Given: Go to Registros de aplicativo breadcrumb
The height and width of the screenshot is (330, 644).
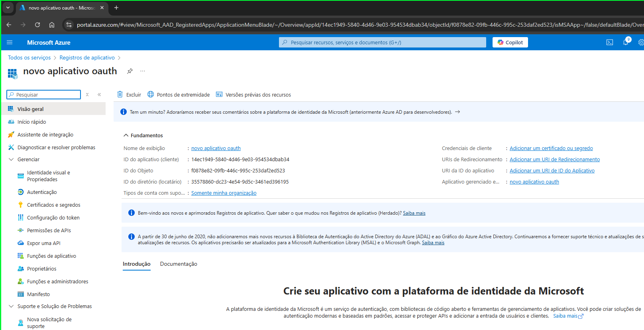Looking at the screenshot, I should (x=87, y=57).
